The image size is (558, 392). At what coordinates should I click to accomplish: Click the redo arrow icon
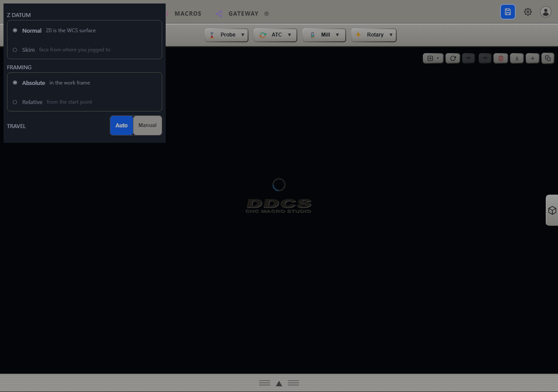pyautogui.click(x=485, y=58)
